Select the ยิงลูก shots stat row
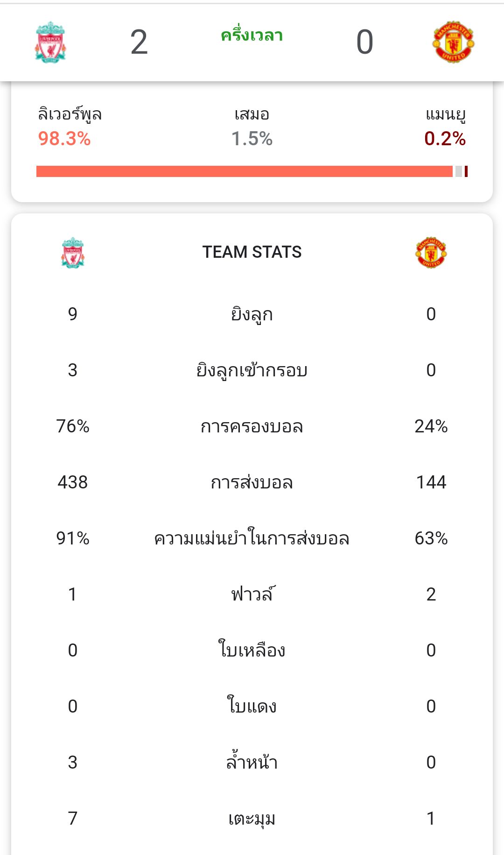Viewport: 504px width, 855px height. [x=252, y=314]
